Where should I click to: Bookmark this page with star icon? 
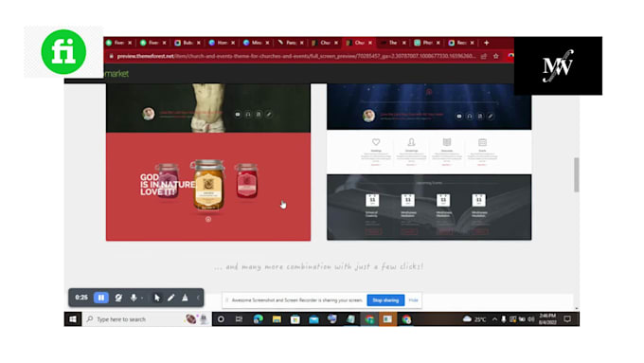496,56
